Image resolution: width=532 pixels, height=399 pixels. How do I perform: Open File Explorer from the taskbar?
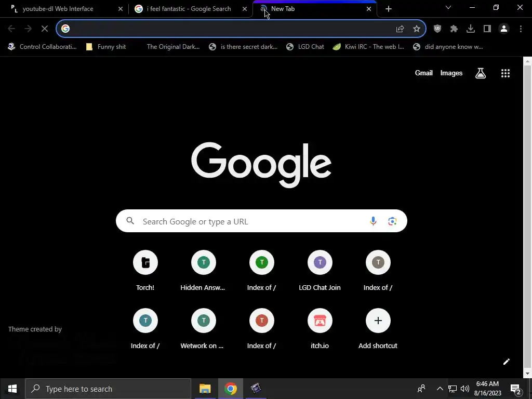(205, 389)
